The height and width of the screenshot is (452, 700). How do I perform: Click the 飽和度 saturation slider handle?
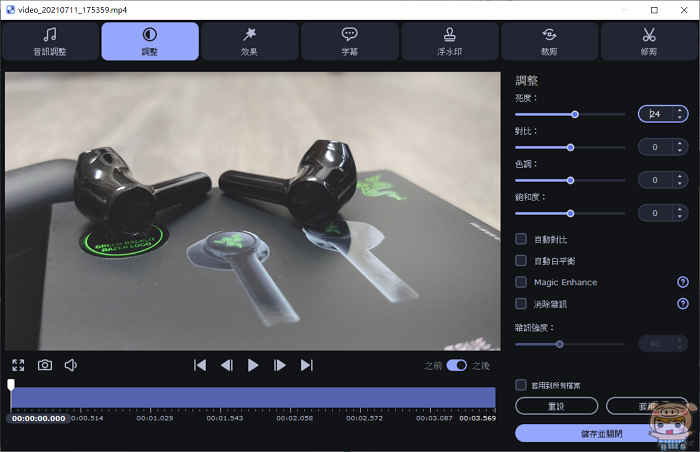click(571, 213)
